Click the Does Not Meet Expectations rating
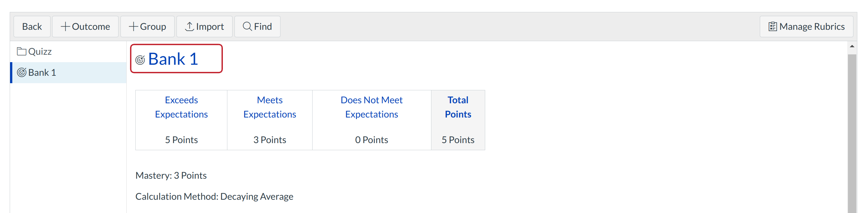The image size is (868, 213). [x=371, y=107]
